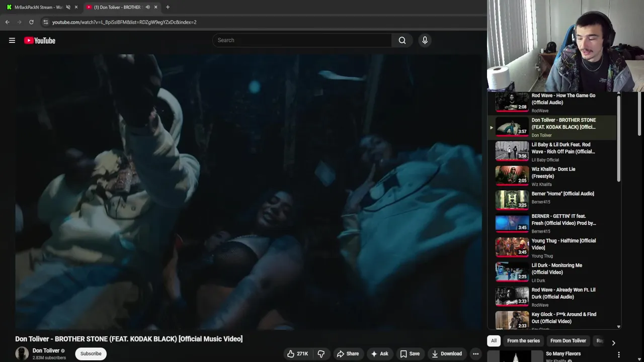Close the MrBackPackN Stream tab

coord(76,7)
